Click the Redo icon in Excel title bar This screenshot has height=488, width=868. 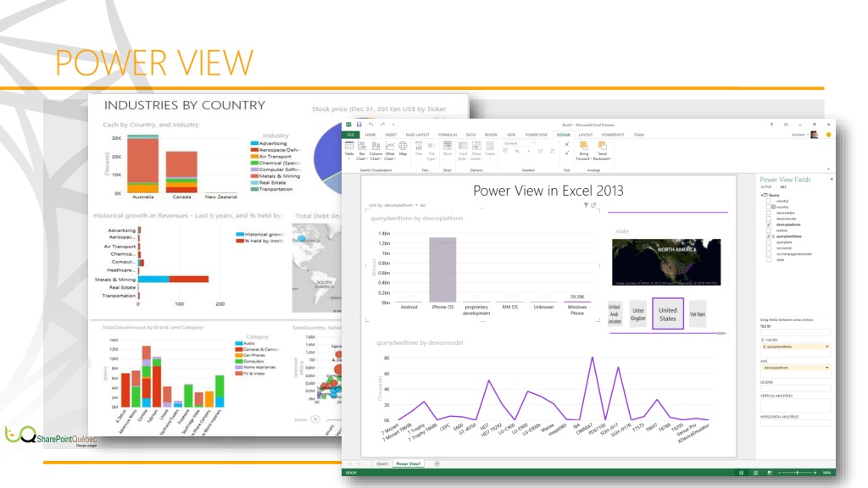[x=382, y=125]
